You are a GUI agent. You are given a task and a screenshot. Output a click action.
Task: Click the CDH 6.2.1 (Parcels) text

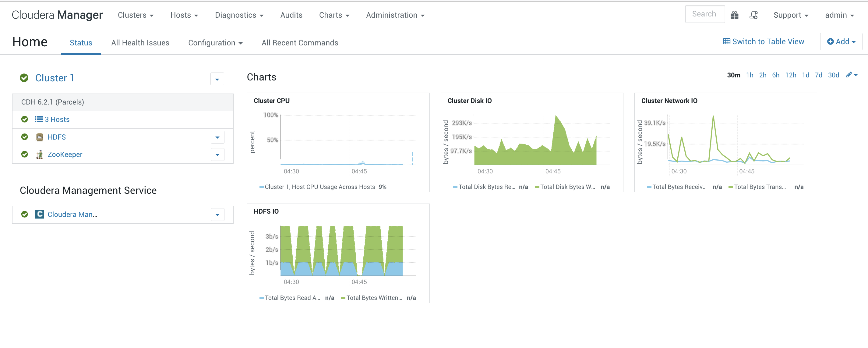[x=53, y=102]
